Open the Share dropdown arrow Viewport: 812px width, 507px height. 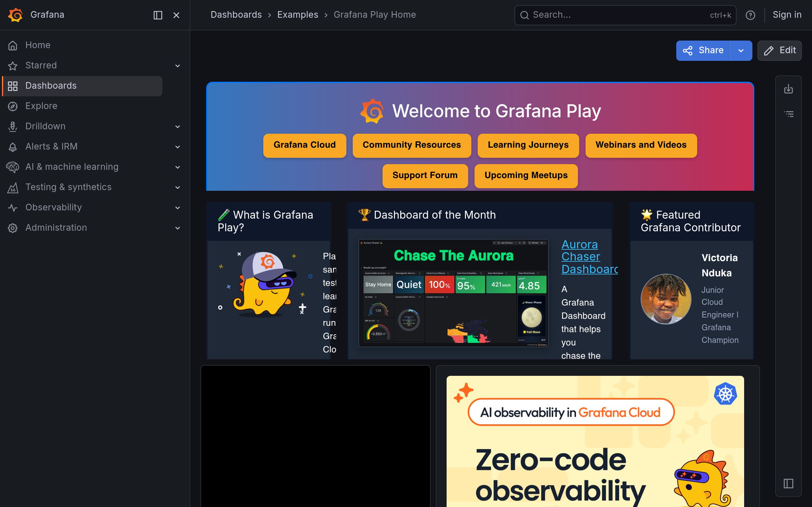click(x=741, y=50)
